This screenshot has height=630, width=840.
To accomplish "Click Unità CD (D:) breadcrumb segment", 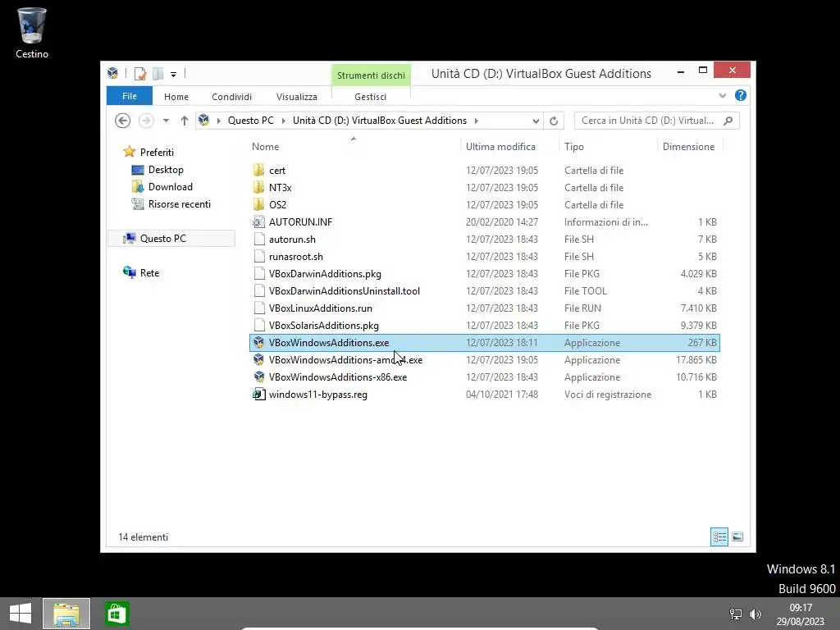I will pos(379,121).
